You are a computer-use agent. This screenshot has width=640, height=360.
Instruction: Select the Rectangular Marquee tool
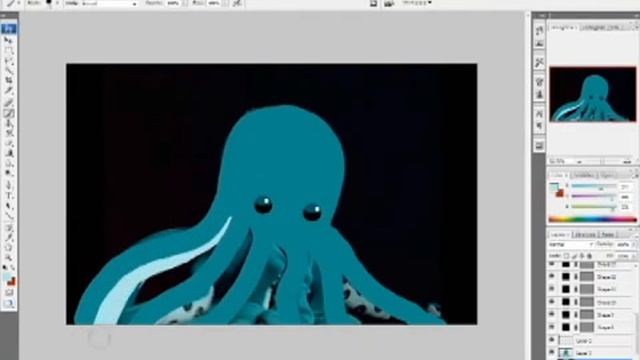pos(9,51)
